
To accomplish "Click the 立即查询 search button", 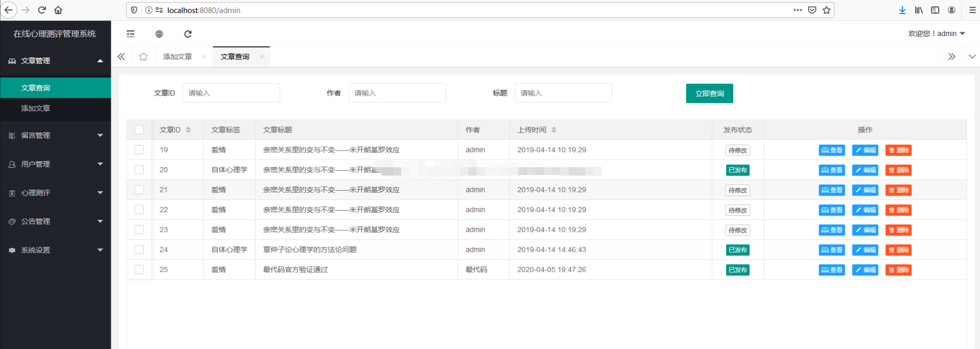I will pos(709,94).
